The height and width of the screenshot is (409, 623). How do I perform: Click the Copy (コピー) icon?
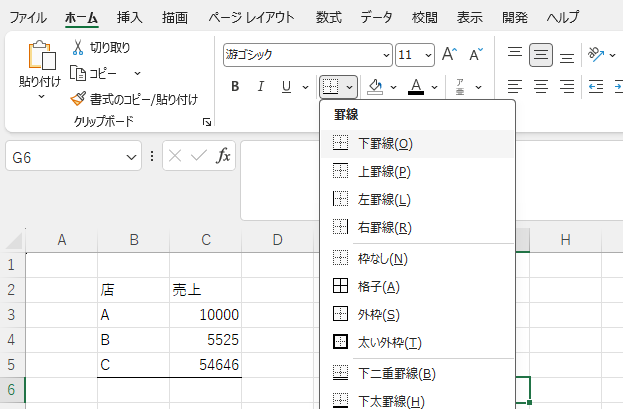(78, 73)
